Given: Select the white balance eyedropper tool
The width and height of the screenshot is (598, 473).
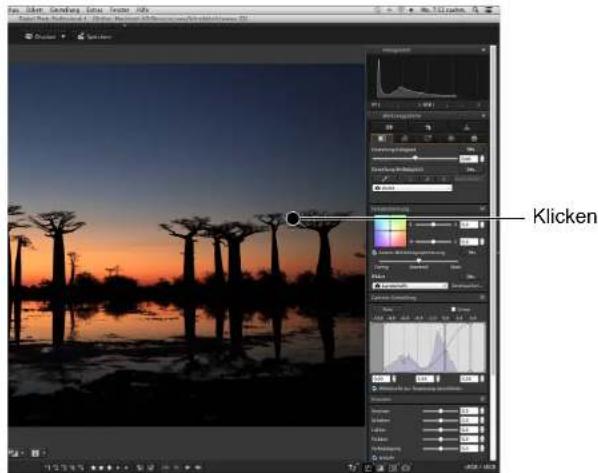Looking at the screenshot, I should (385, 179).
